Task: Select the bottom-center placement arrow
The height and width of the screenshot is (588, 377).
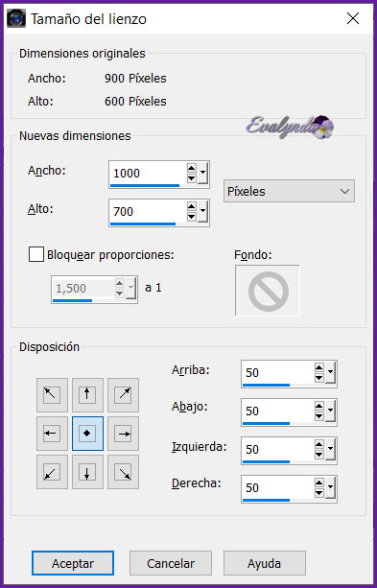Action: [87, 472]
